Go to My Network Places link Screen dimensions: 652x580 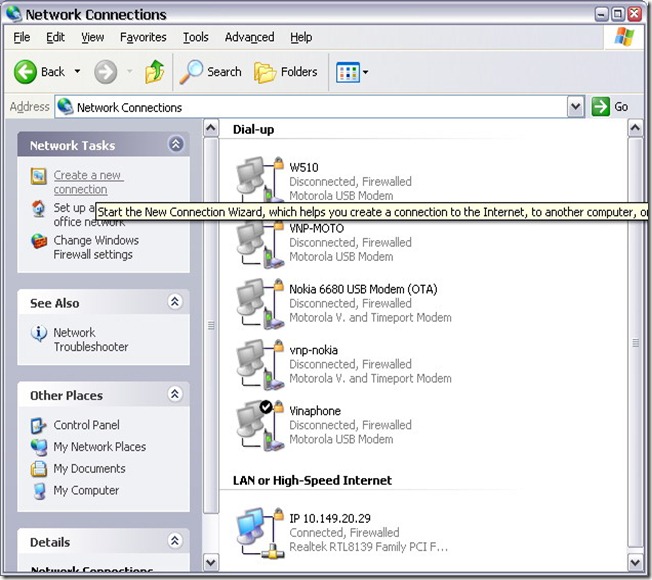[100, 447]
